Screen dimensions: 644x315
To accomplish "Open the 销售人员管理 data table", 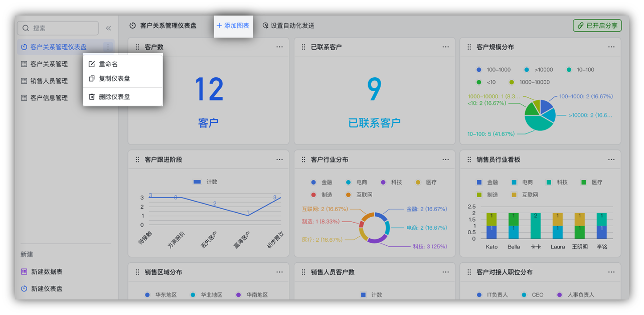I will tap(49, 81).
